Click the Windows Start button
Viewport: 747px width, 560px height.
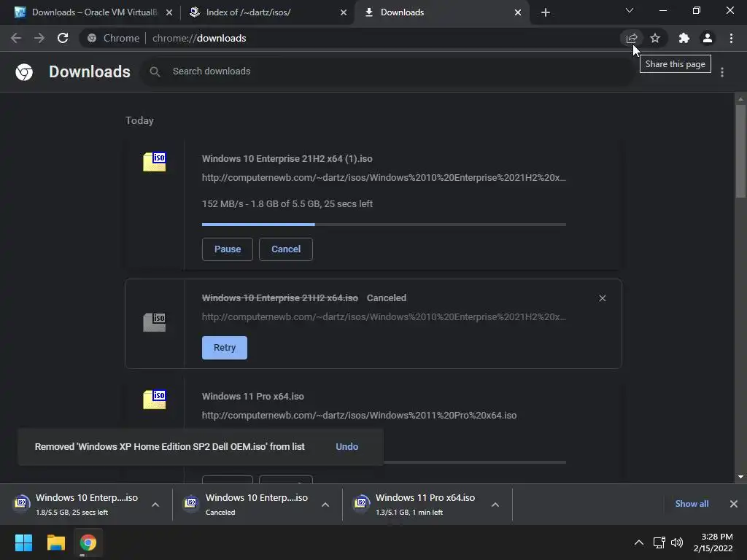(x=23, y=542)
